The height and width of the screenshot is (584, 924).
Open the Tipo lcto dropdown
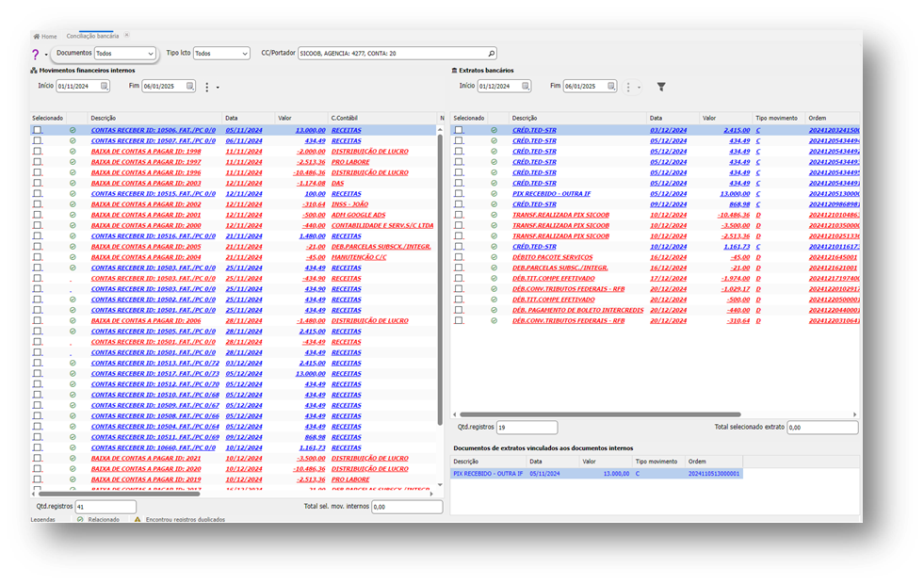[221, 54]
